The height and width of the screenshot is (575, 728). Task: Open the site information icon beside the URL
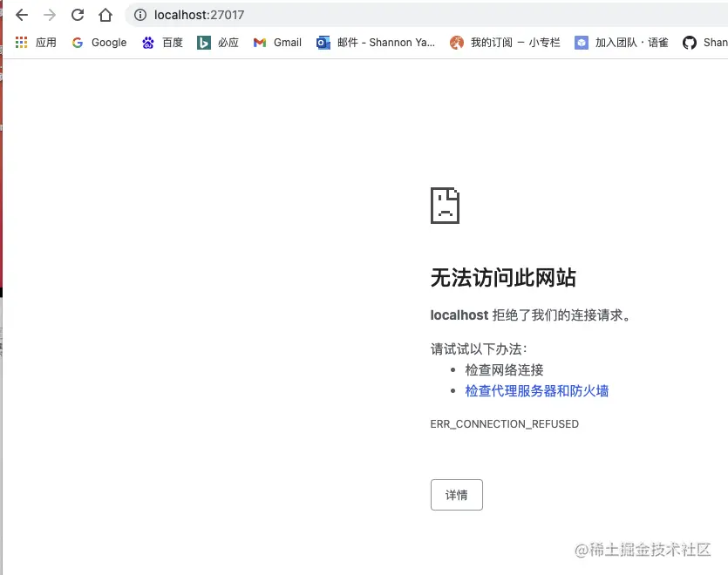click(x=139, y=14)
